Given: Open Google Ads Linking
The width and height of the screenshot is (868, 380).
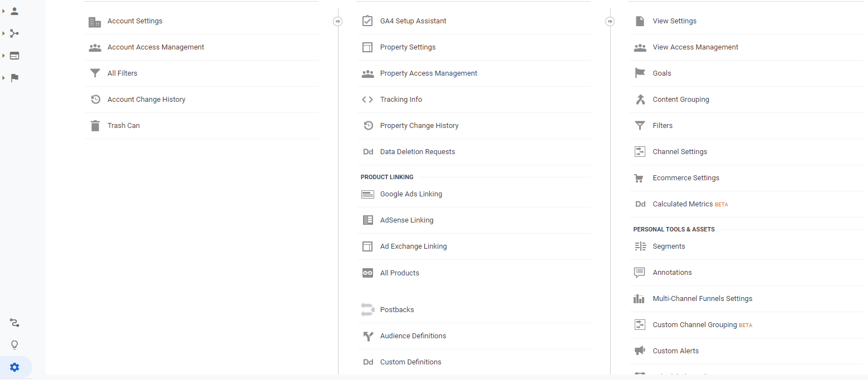Looking at the screenshot, I should [411, 194].
